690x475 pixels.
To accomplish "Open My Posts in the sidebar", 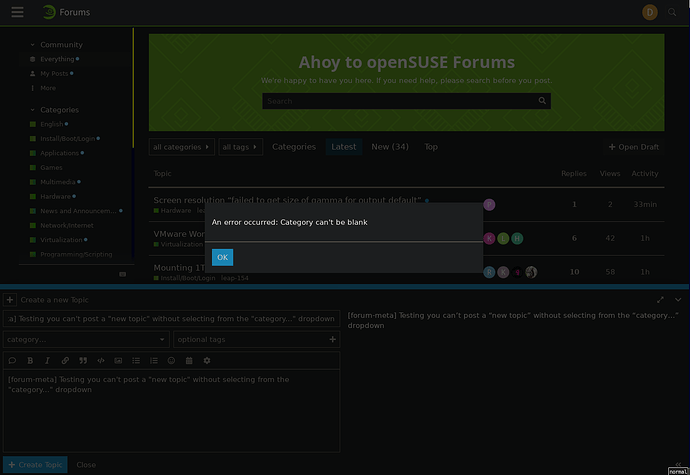I will click(54, 74).
